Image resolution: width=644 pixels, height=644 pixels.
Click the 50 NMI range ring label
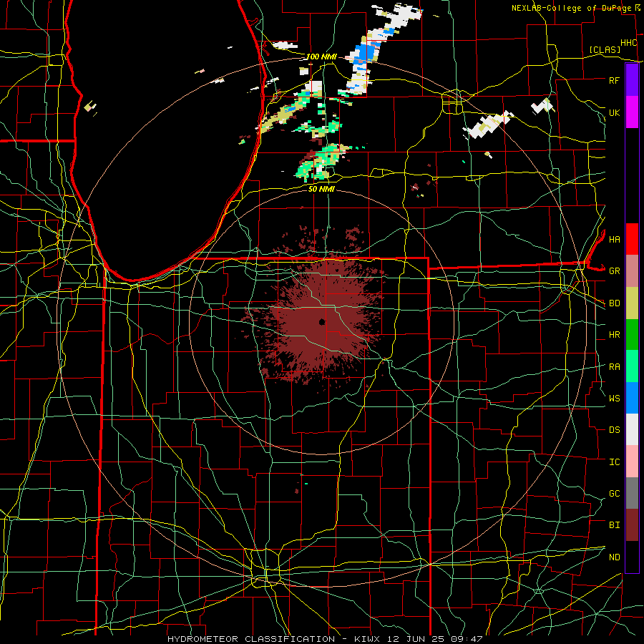click(321, 189)
